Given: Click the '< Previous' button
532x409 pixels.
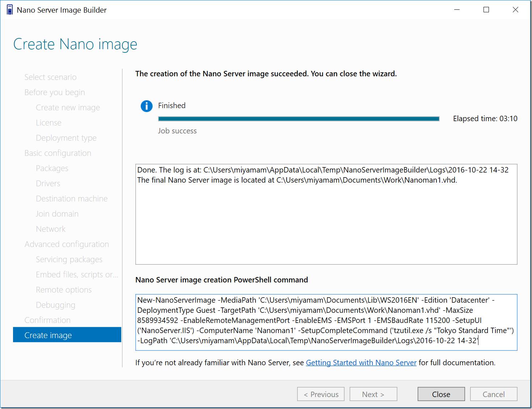Looking at the screenshot, I should pyautogui.click(x=321, y=394).
